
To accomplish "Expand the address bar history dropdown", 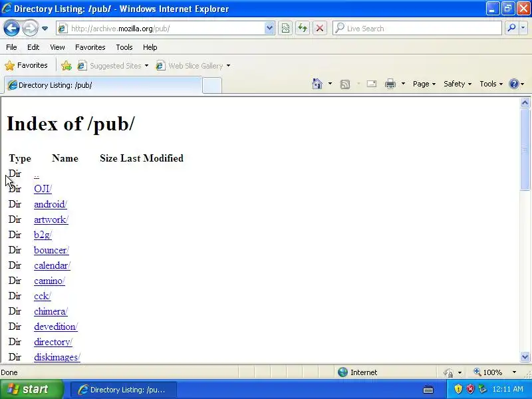I will pos(269,29).
